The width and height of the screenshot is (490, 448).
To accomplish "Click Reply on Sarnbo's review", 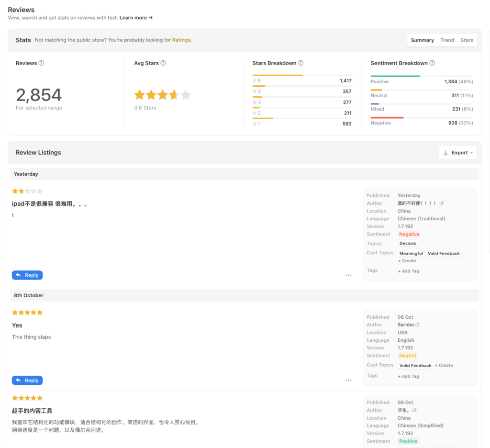I will (27, 380).
